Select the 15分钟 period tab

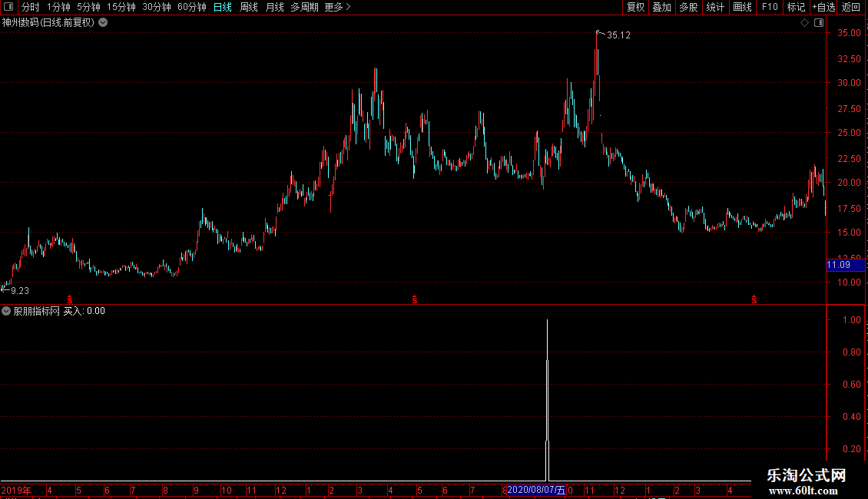tap(121, 7)
